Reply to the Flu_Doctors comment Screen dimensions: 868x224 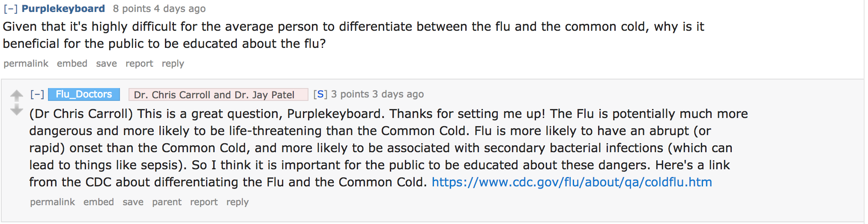[x=237, y=202]
